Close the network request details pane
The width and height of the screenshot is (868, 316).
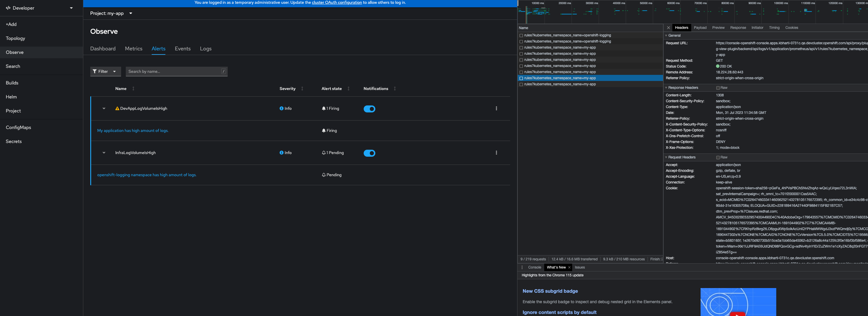tap(668, 28)
